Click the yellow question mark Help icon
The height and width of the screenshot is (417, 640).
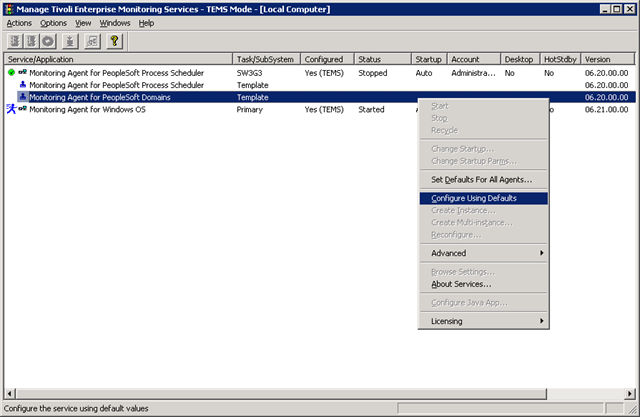point(114,41)
